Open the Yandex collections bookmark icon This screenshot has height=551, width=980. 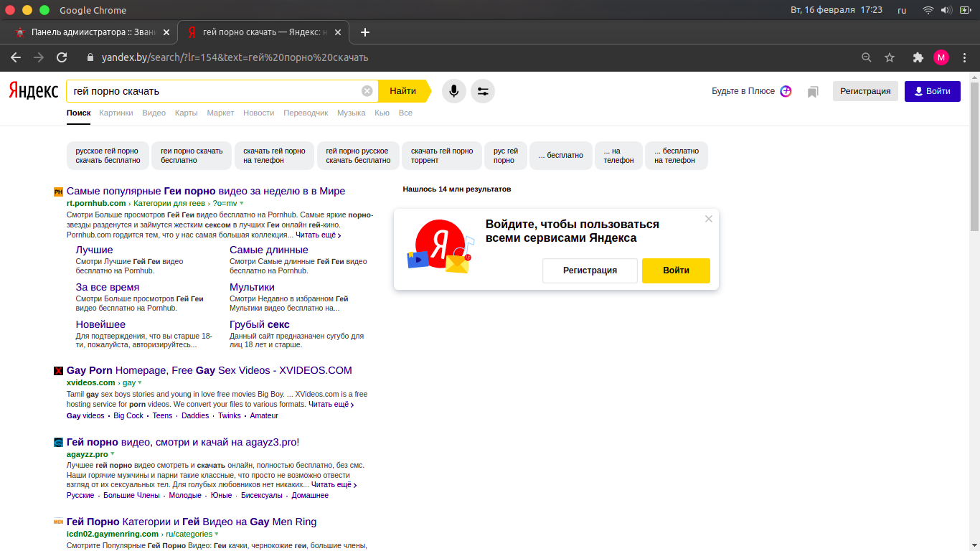coord(813,92)
